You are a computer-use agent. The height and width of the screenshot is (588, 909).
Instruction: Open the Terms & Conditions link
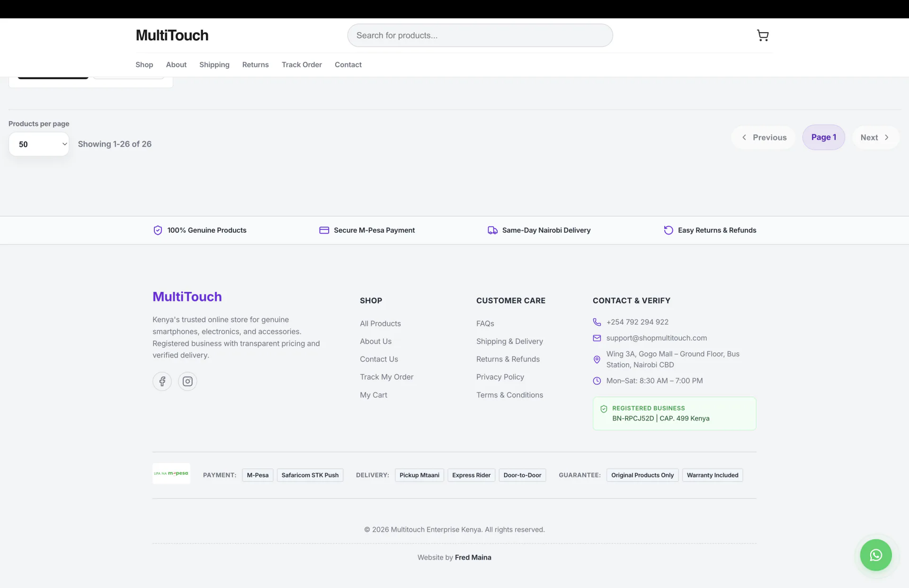coord(509,395)
